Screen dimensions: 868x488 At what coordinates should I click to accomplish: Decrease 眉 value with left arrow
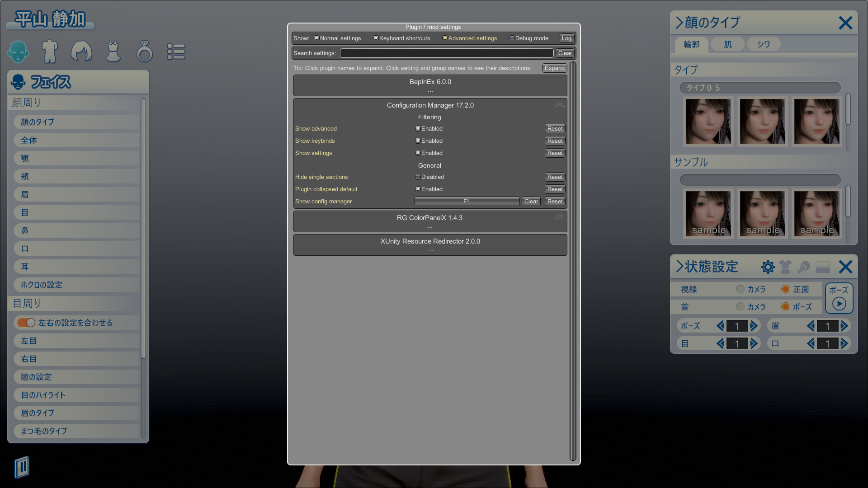coord(811,326)
